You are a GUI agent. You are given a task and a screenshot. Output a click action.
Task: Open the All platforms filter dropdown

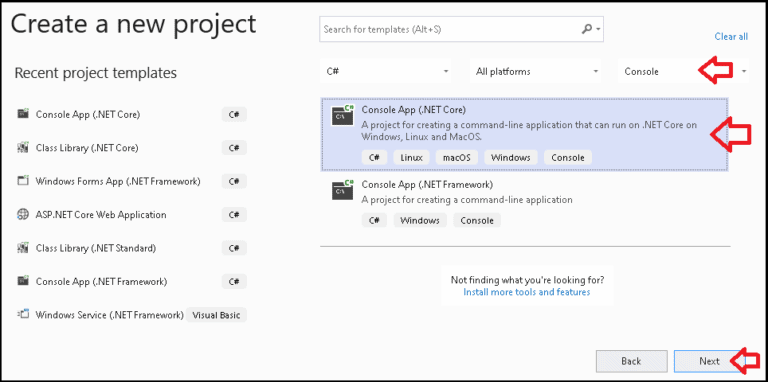pos(535,72)
